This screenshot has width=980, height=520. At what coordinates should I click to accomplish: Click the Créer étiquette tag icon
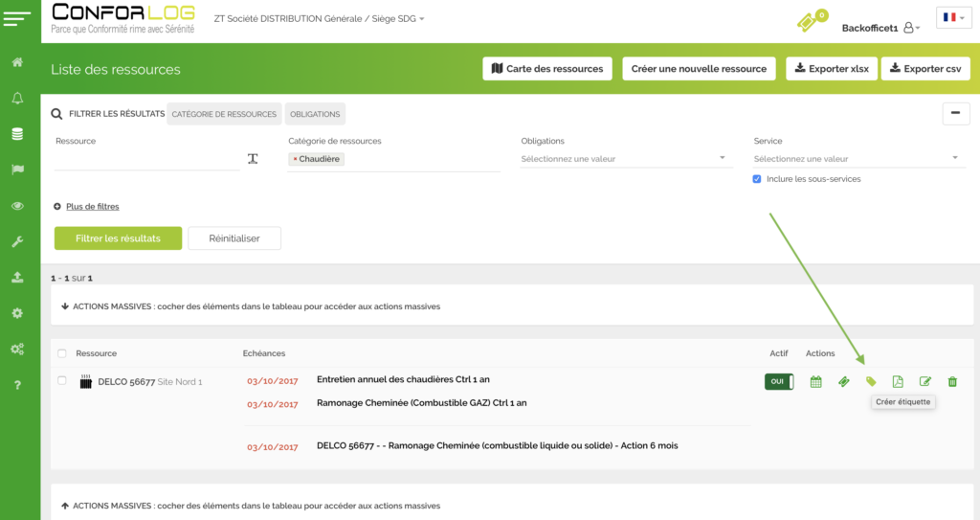871,382
